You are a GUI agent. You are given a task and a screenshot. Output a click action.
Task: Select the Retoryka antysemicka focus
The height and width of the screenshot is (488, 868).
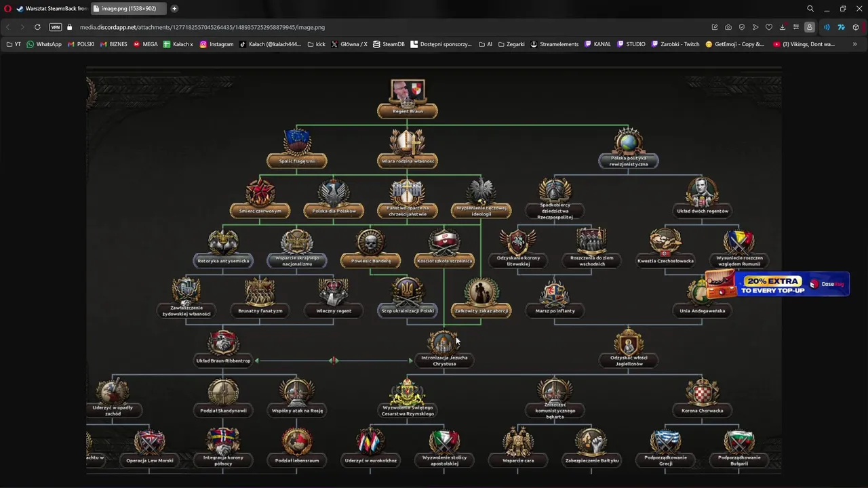click(223, 248)
